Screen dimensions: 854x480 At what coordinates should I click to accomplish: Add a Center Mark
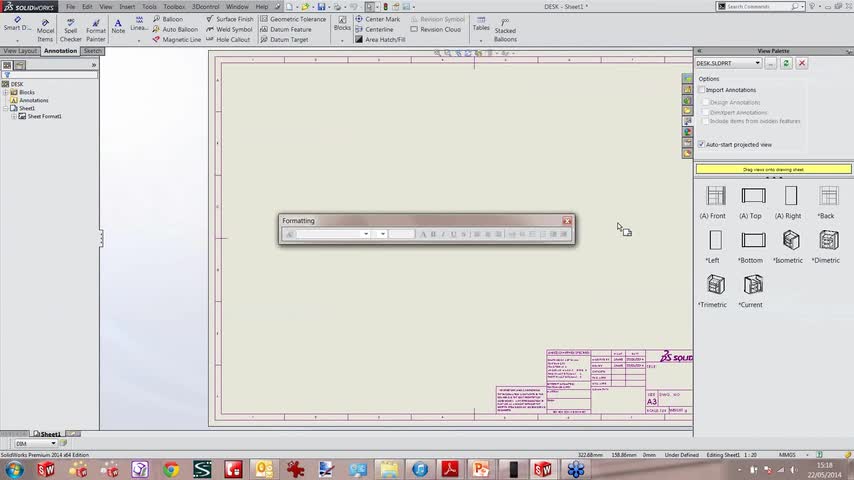point(377,19)
